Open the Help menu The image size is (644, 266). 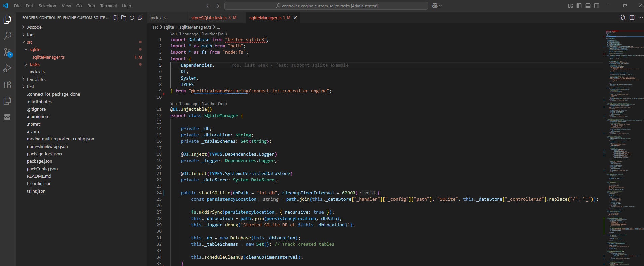pos(126,6)
